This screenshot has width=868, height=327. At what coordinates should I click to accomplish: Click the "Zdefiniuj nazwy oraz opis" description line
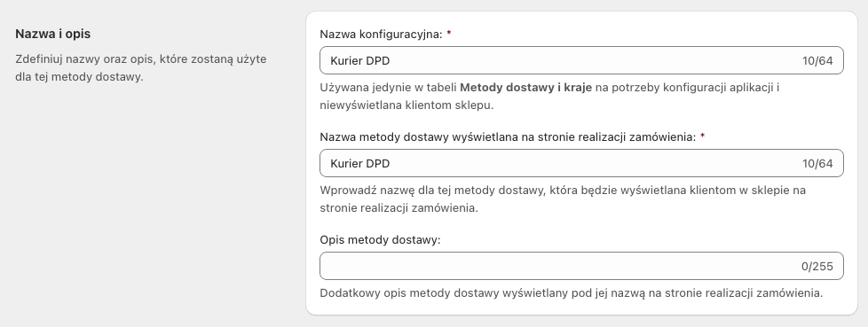[141, 58]
